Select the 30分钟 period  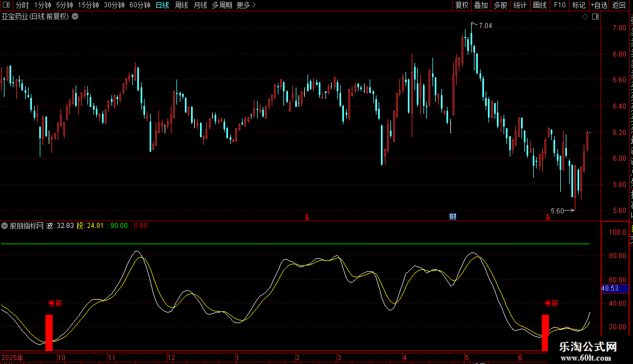tap(114, 5)
